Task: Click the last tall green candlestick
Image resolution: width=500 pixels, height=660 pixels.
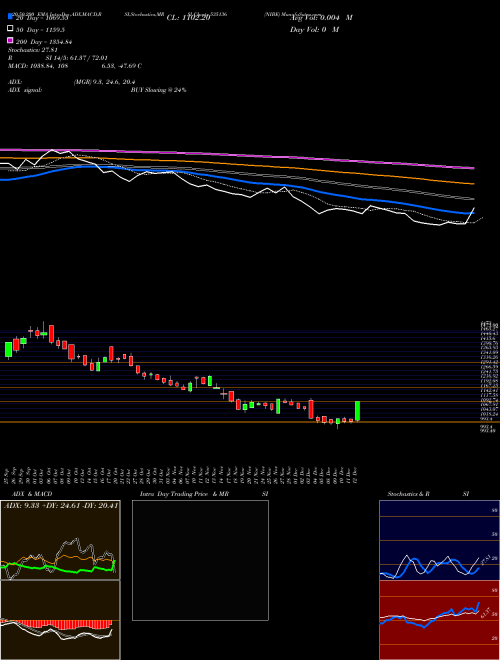Action: click(357, 411)
